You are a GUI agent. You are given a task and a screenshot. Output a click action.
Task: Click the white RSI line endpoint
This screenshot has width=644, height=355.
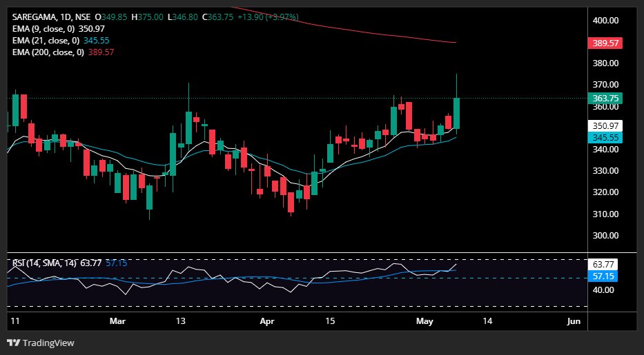[x=455, y=265]
